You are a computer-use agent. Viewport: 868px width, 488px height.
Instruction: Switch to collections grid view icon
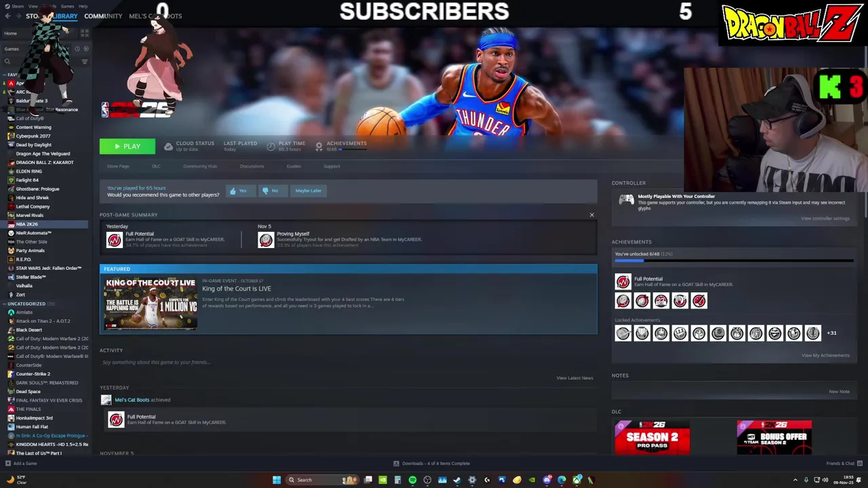tap(85, 33)
